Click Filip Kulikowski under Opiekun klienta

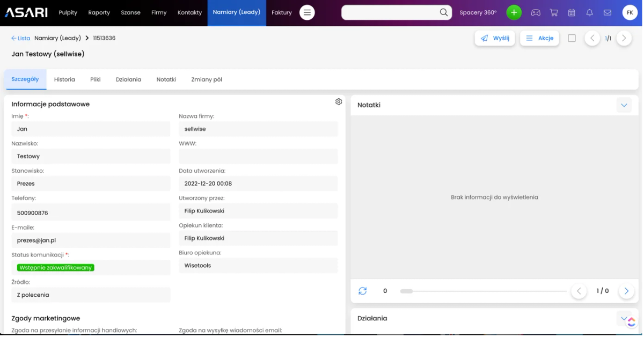pos(204,238)
